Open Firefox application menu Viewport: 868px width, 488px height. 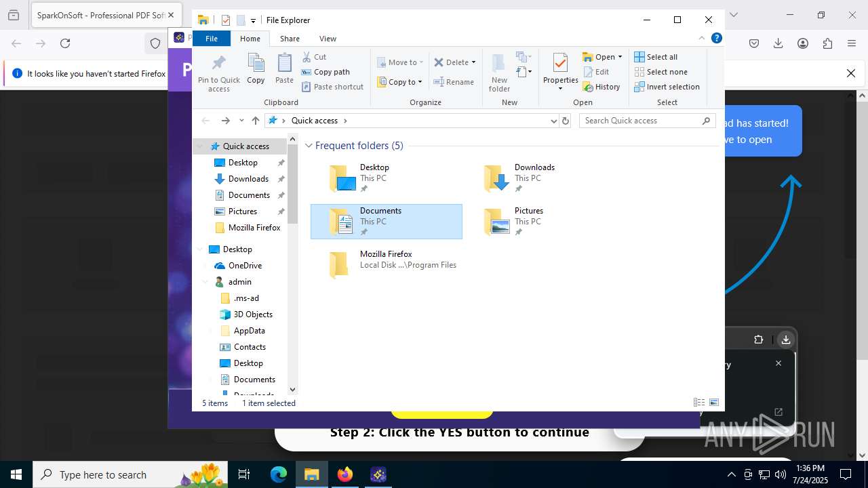coord(852,43)
